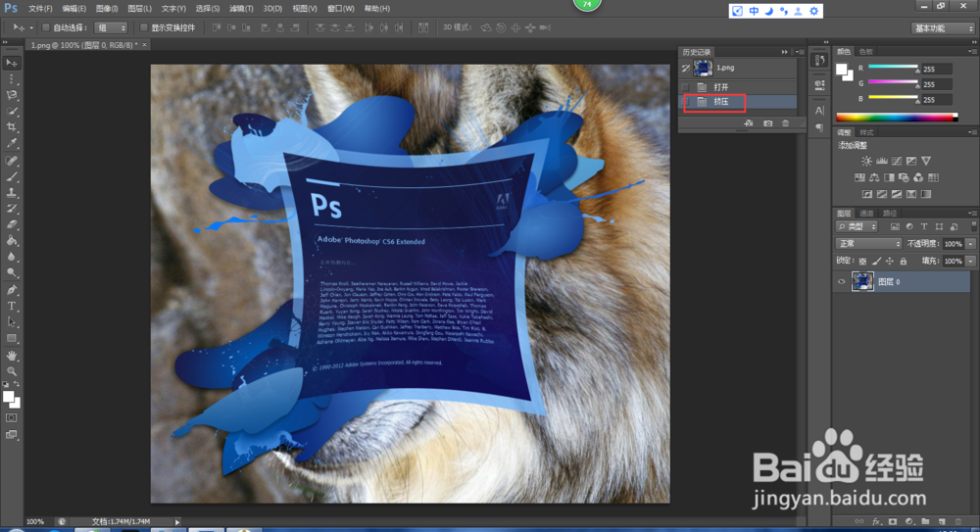Image resolution: width=980 pixels, height=532 pixels.
Task: Toggle visibility eye of 图层 0
Action: click(841, 282)
